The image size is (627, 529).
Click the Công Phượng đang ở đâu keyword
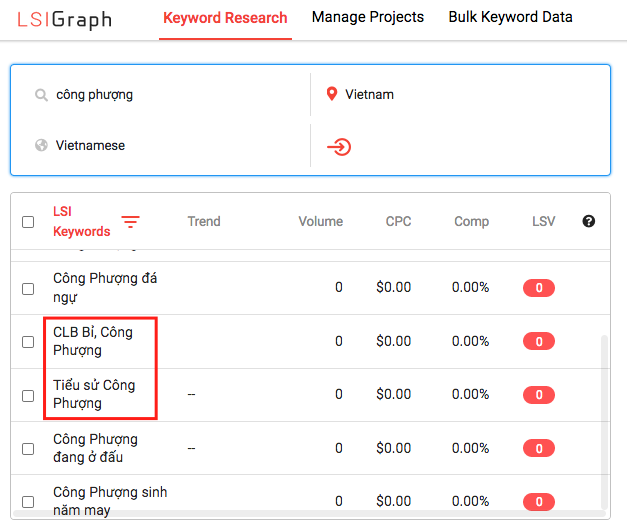pos(95,448)
